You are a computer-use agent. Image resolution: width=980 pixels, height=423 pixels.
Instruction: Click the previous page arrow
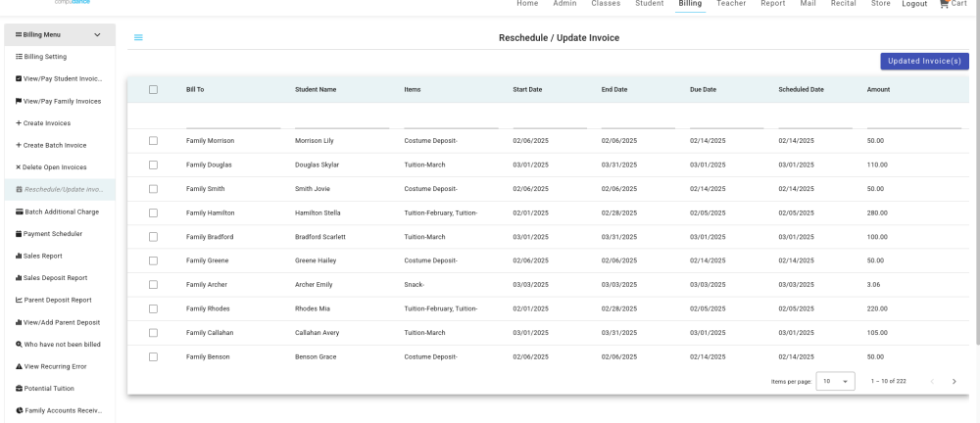click(932, 381)
